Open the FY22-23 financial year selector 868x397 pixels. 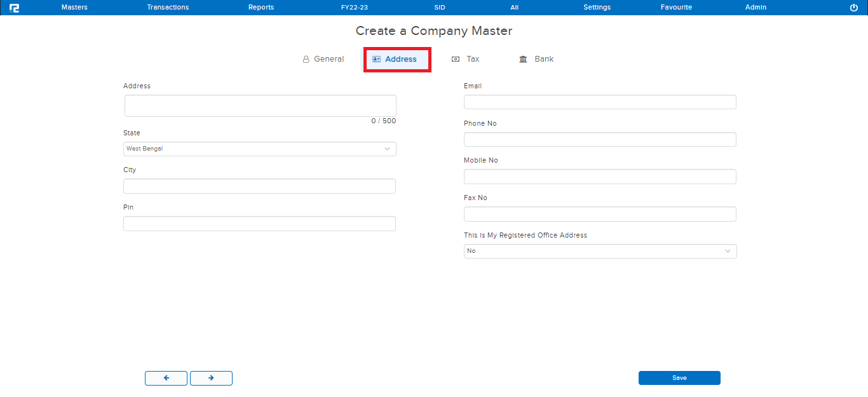[354, 8]
